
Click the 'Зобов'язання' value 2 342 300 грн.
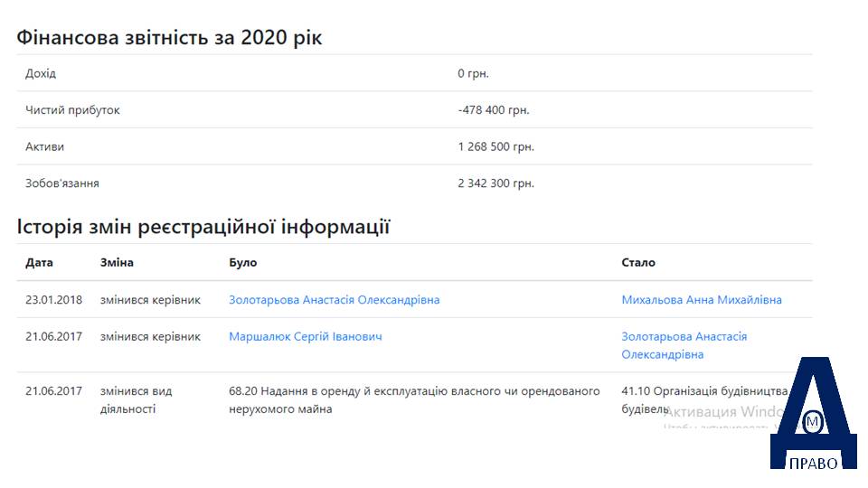[x=495, y=183]
